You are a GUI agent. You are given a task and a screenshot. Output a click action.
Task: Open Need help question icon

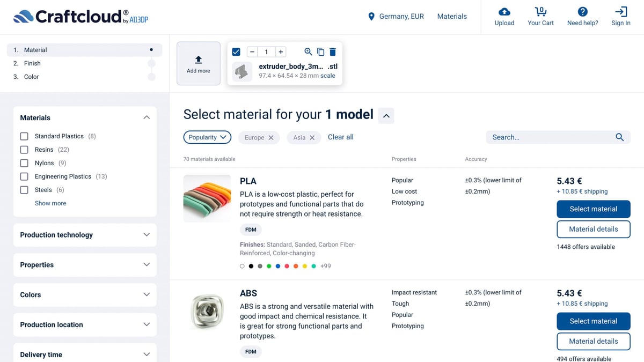pos(582,12)
